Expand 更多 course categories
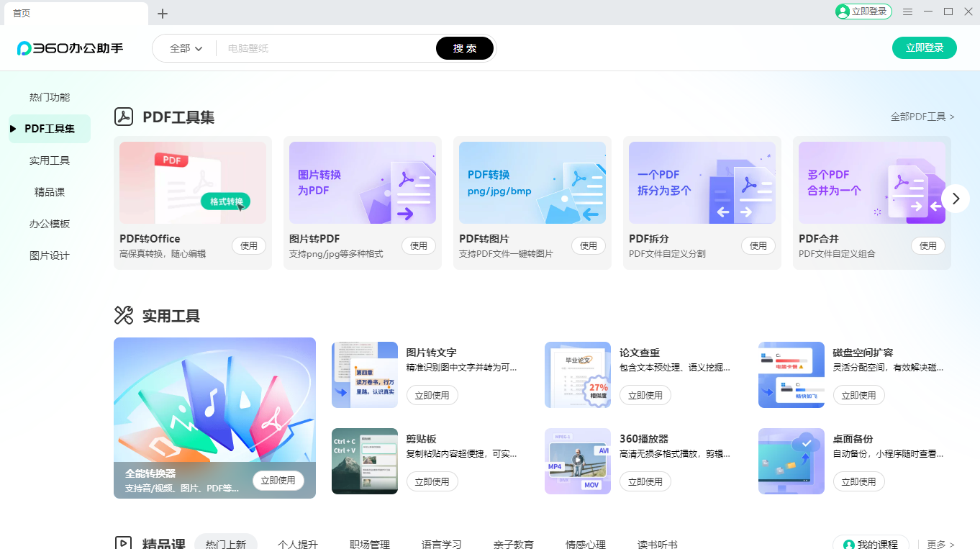Image resolution: width=980 pixels, height=549 pixels. coord(940,545)
